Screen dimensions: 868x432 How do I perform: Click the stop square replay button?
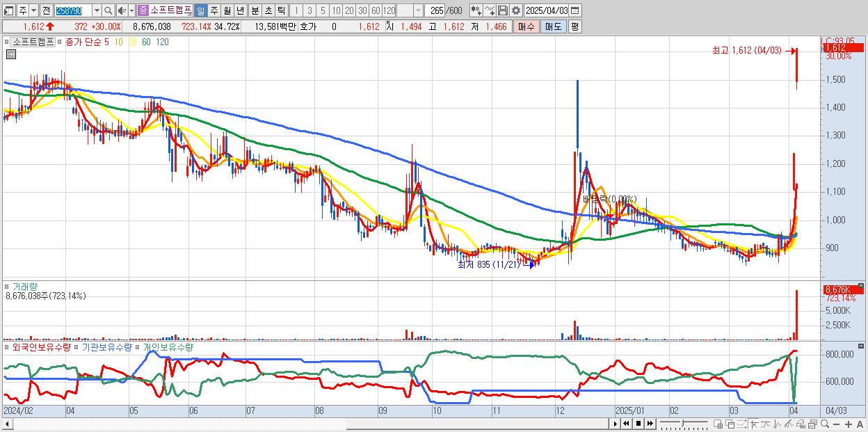click(x=638, y=424)
